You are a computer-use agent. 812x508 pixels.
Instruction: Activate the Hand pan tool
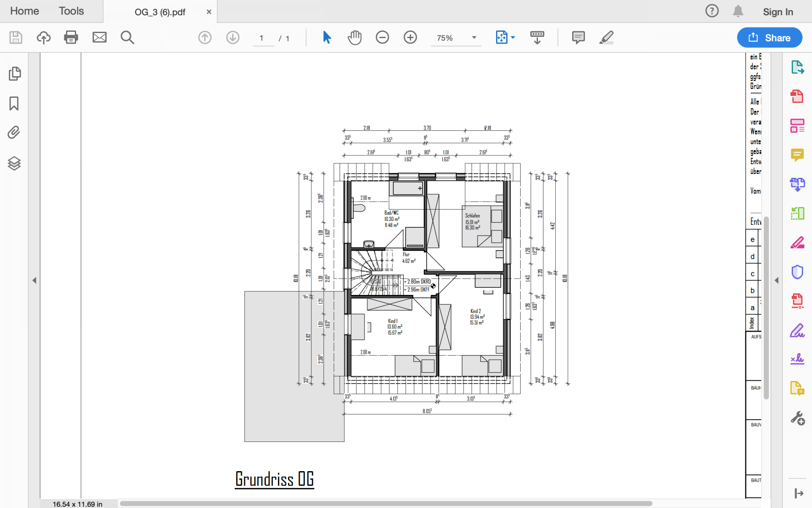[354, 38]
